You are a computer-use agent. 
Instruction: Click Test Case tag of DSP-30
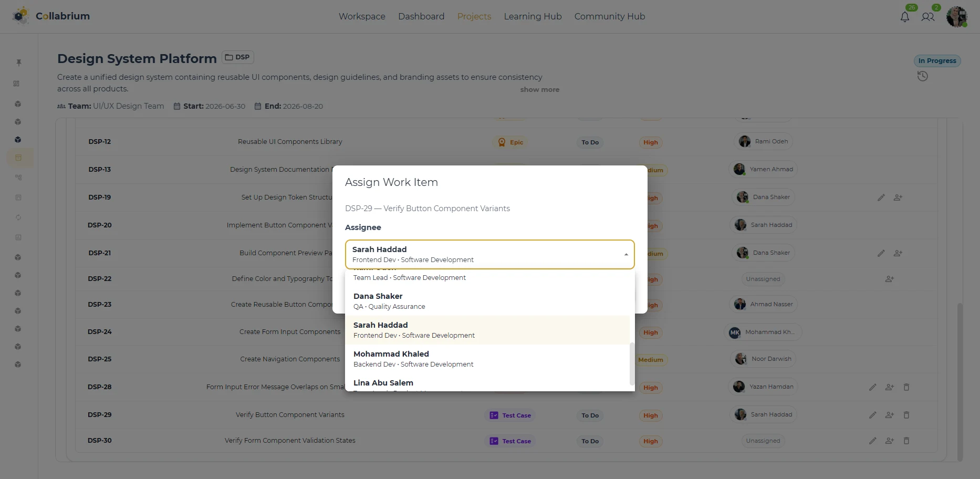coord(509,441)
